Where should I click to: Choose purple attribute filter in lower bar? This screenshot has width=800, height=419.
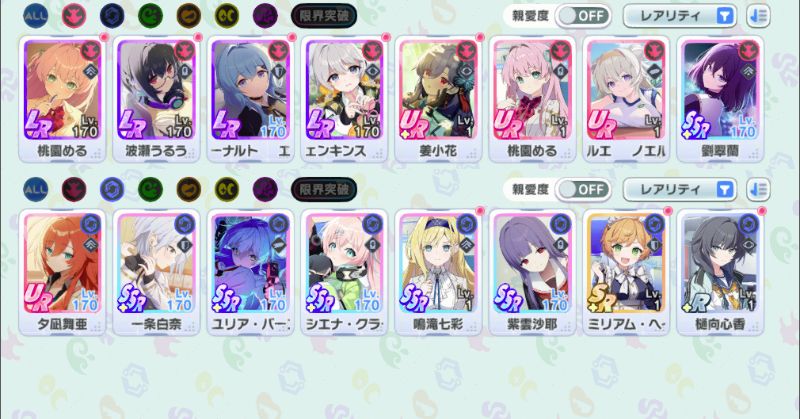click(x=265, y=189)
